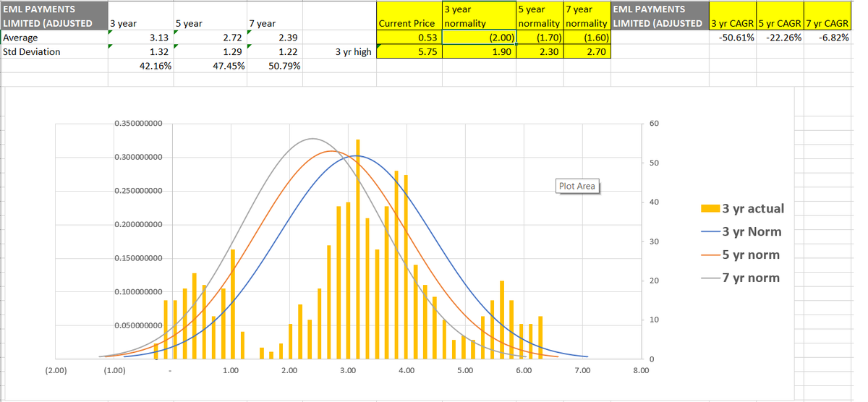Select the 3 year average cell 3.13
The width and height of the screenshot is (868, 402).
pyautogui.click(x=140, y=38)
